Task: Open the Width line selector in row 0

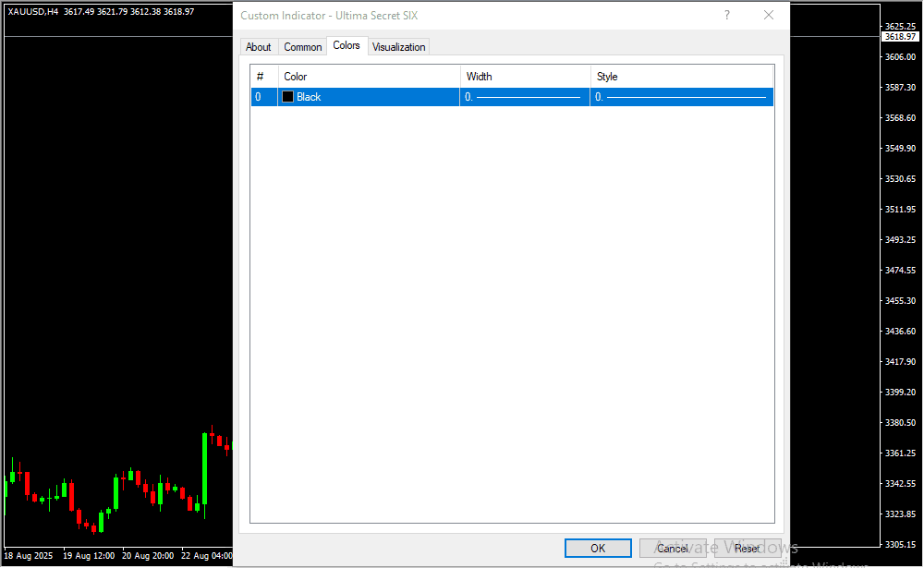Action: (524, 97)
